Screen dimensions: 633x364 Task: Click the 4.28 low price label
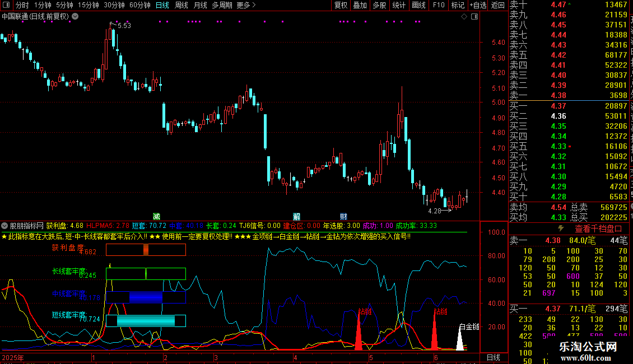pos(435,211)
